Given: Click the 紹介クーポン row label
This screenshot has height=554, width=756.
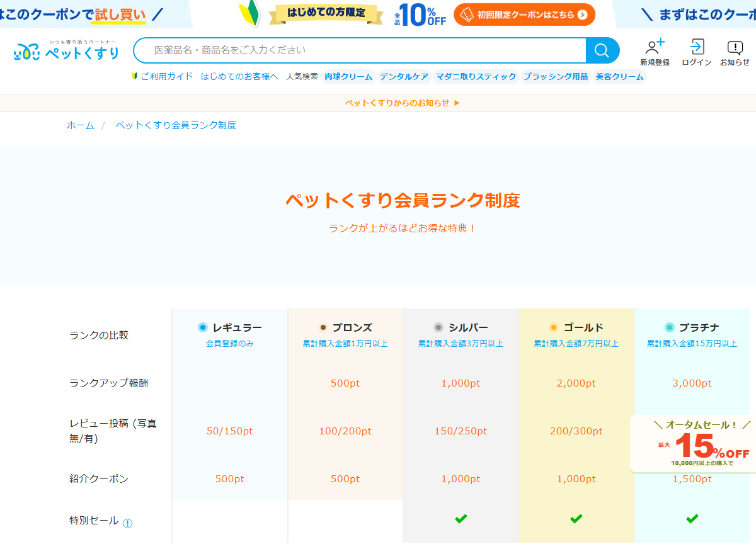Looking at the screenshot, I should [99, 478].
